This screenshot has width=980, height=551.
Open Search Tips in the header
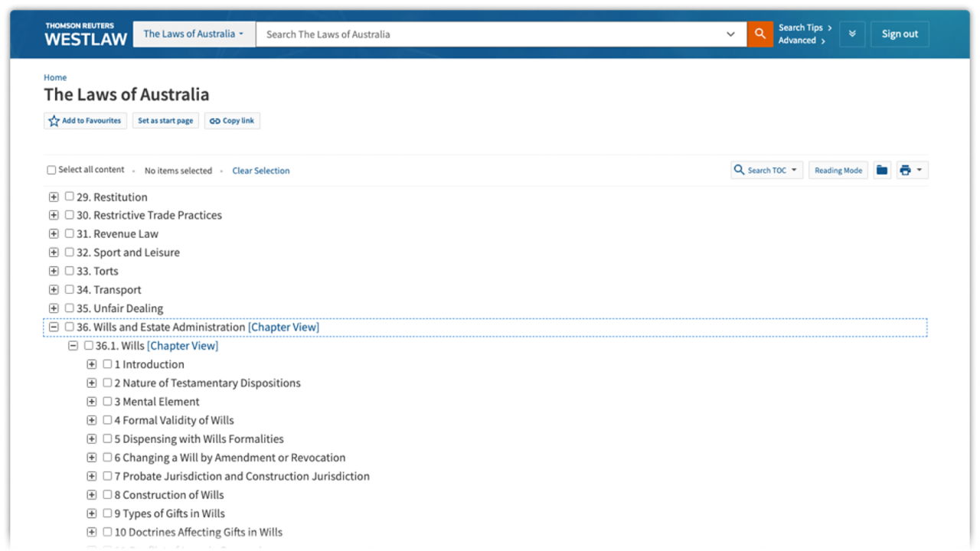804,28
